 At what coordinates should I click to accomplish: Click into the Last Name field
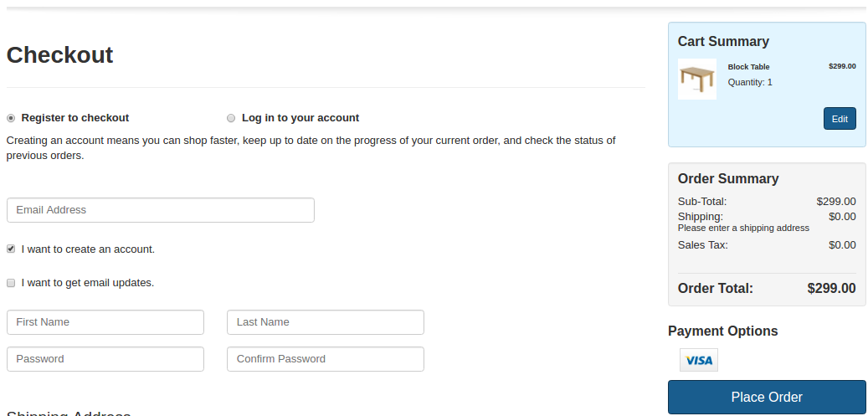click(326, 321)
